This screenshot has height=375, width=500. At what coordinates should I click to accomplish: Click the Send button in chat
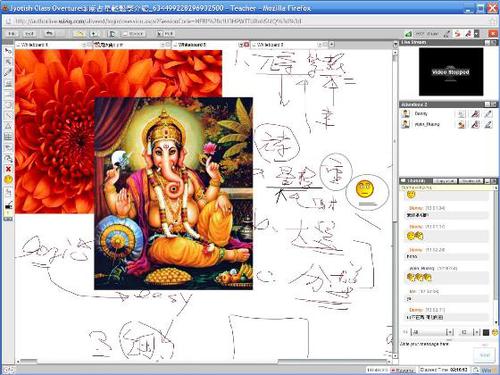point(484,355)
